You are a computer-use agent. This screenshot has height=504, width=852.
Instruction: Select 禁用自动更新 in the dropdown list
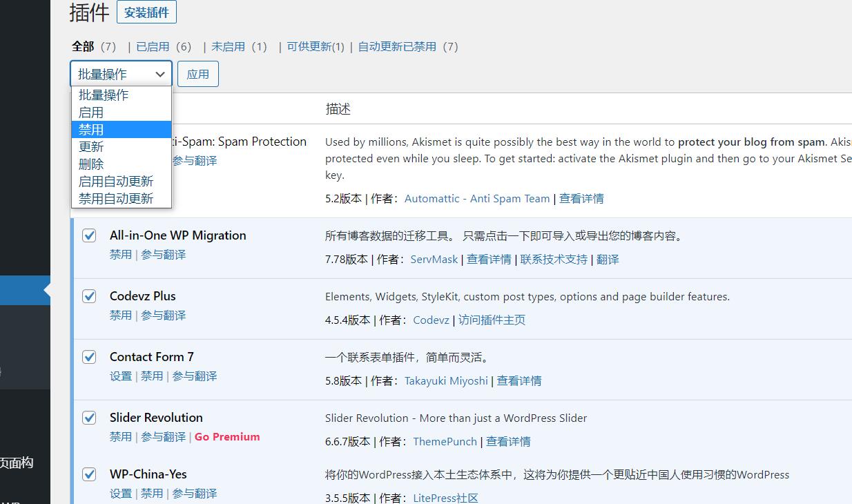point(122,198)
